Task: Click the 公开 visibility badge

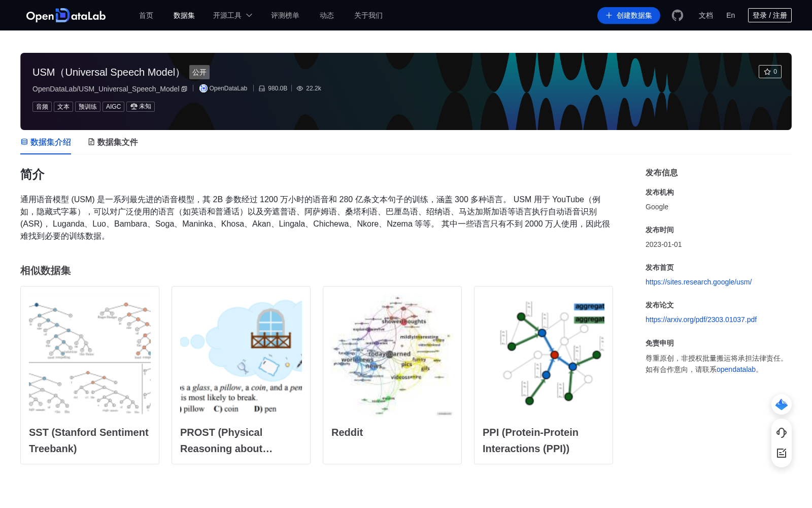Action: [x=199, y=72]
